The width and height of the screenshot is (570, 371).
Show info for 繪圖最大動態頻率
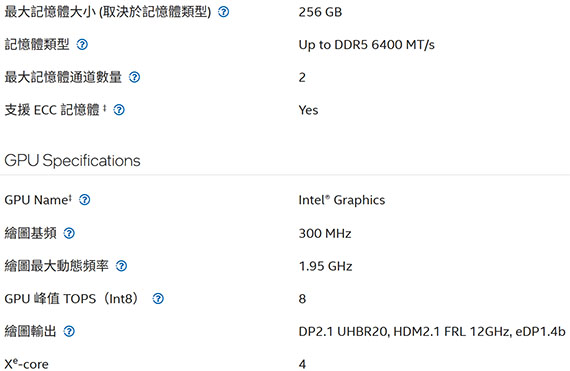pyautogui.click(x=121, y=266)
